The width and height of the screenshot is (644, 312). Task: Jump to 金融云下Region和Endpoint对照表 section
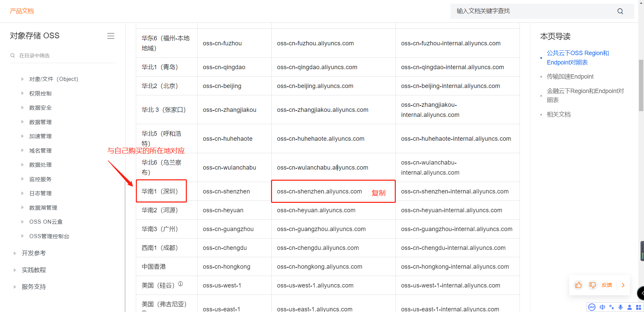point(585,95)
